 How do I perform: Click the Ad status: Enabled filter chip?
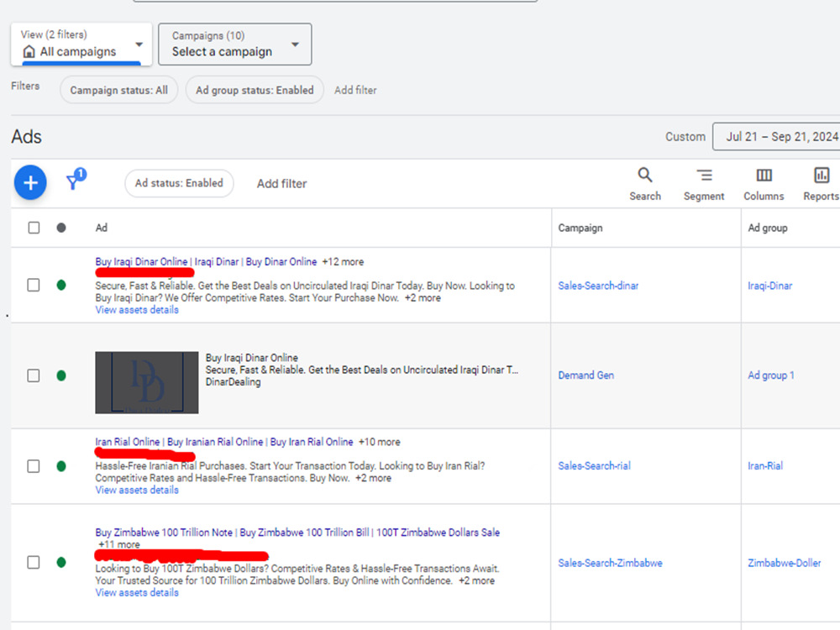click(x=179, y=183)
